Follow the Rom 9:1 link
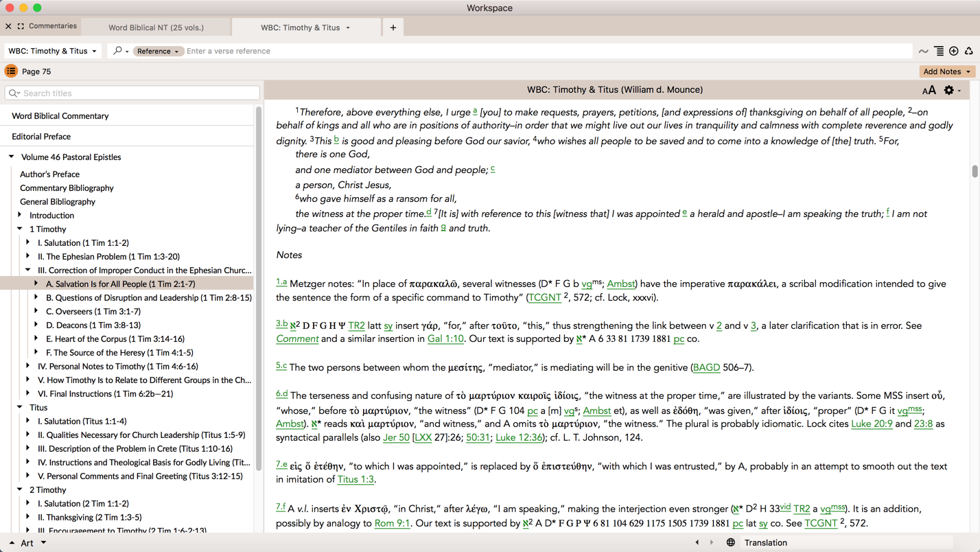This screenshot has width=980, height=552. (392, 523)
